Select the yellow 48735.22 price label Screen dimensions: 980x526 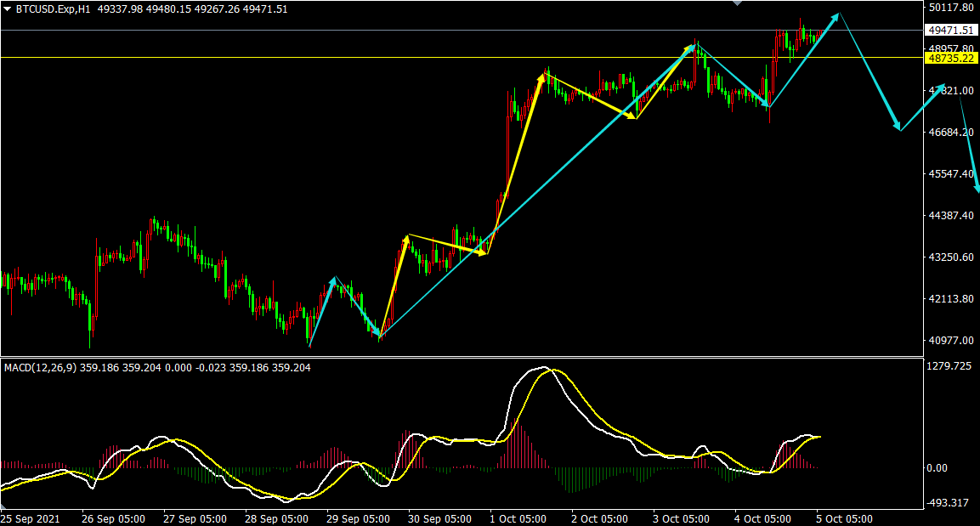[x=950, y=58]
